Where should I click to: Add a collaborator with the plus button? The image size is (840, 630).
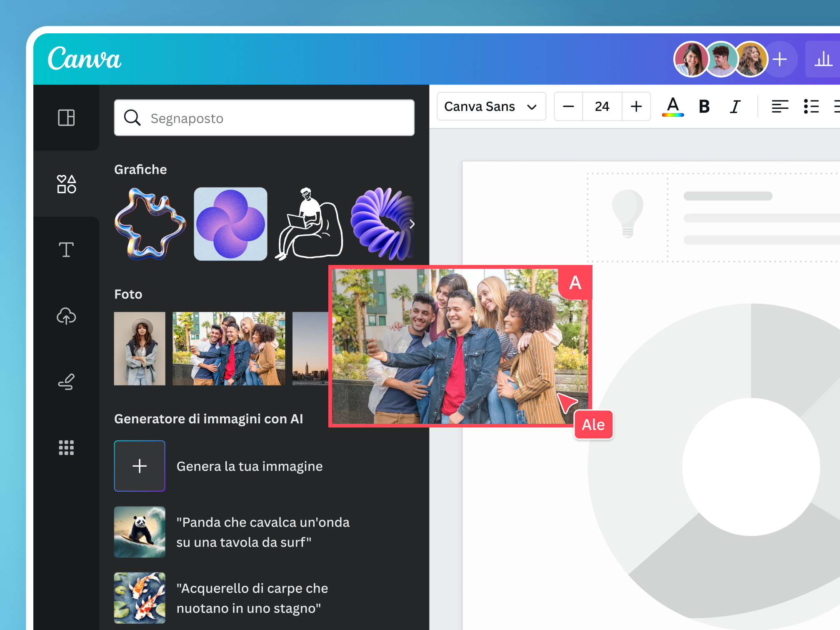780,59
